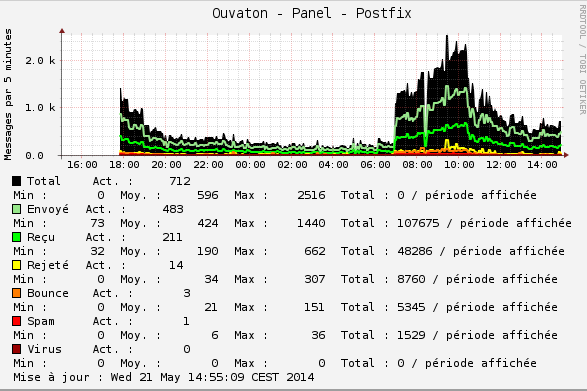Click the '00:00' time axis label

pos(250,165)
